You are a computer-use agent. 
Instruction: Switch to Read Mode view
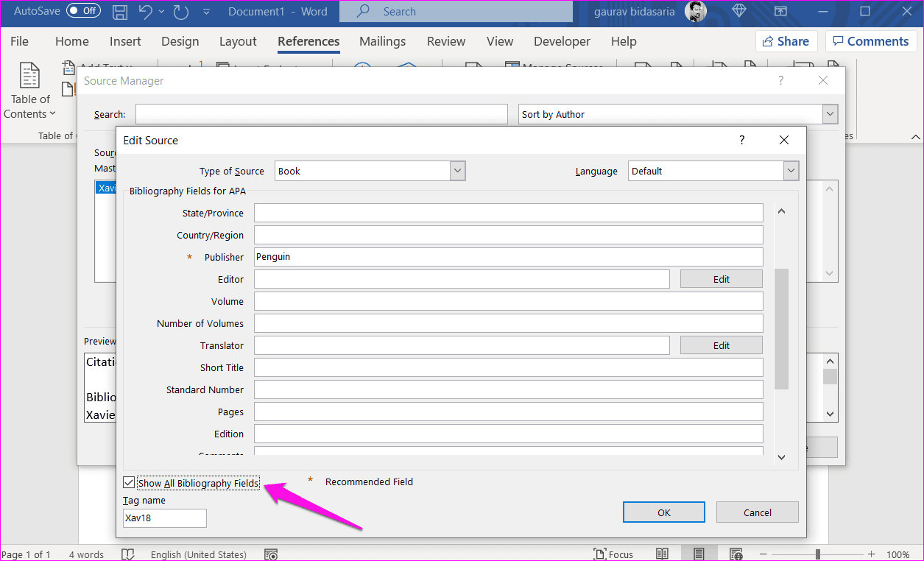663,554
